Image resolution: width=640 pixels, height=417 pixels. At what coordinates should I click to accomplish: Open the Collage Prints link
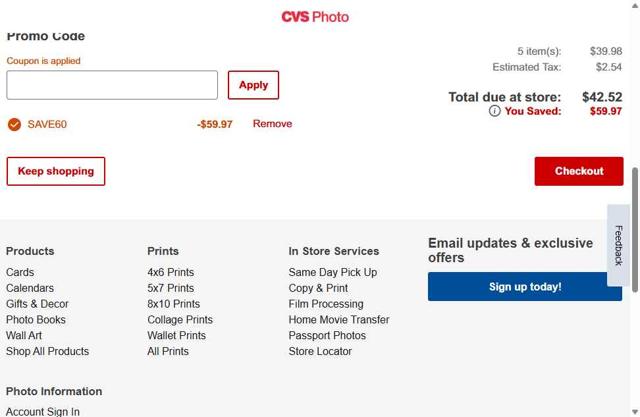pyautogui.click(x=180, y=320)
